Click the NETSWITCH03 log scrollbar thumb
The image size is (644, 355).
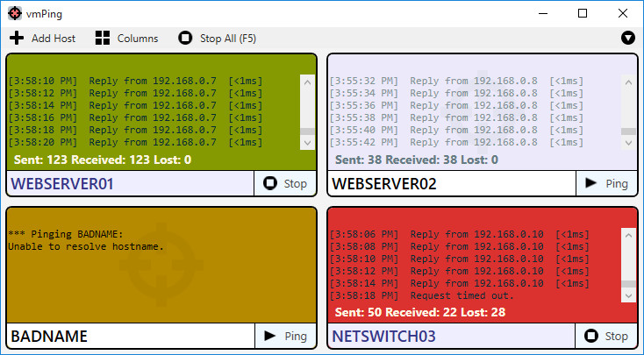[628, 284]
